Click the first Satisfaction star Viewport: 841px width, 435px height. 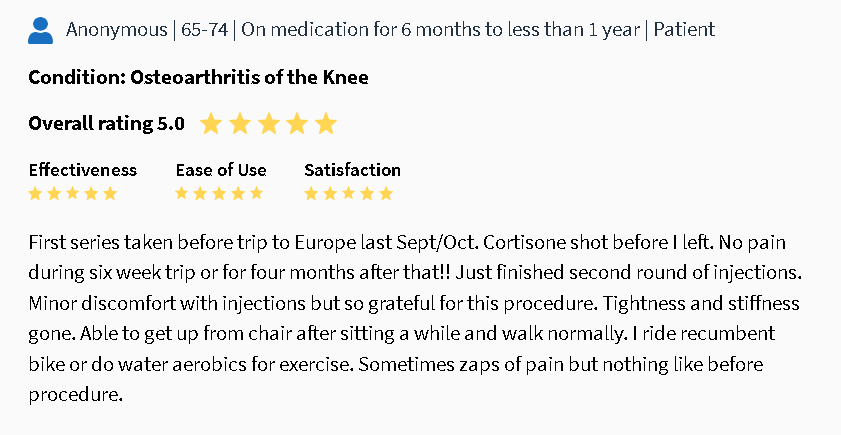click(x=312, y=193)
